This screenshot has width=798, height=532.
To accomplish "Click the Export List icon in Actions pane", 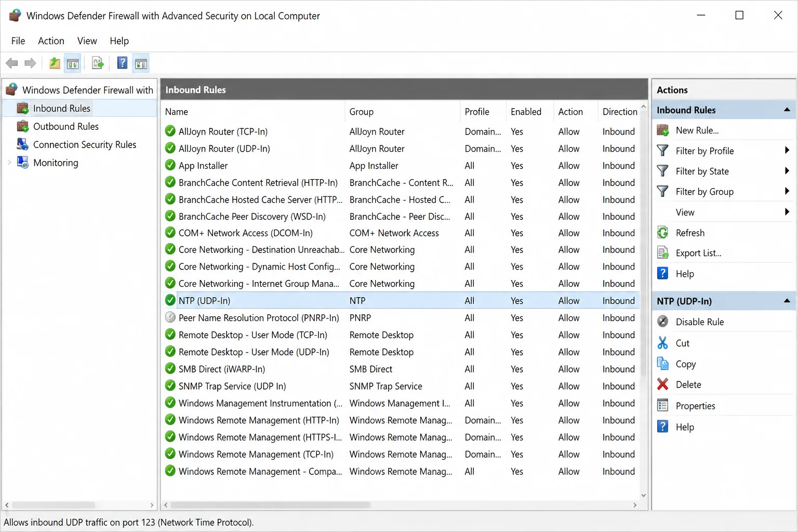I will point(663,253).
